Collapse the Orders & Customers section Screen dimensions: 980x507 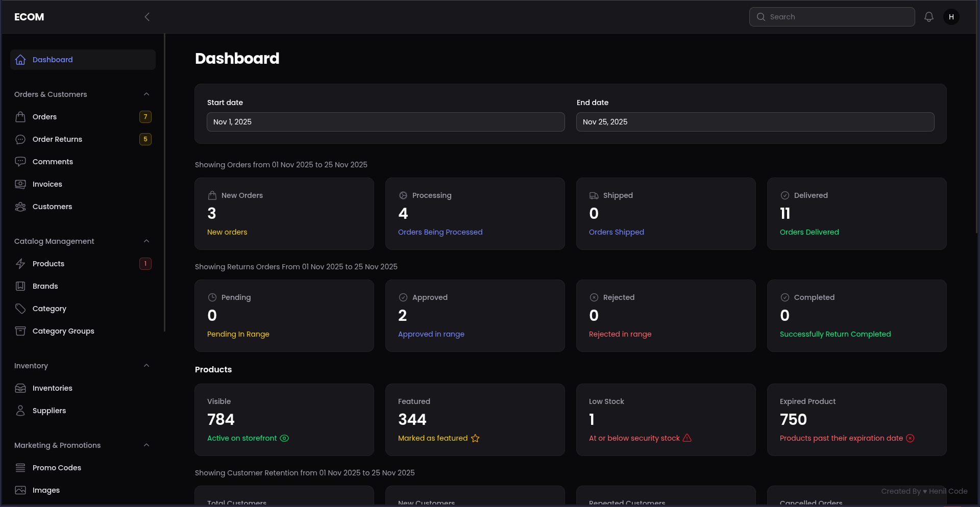pos(146,94)
